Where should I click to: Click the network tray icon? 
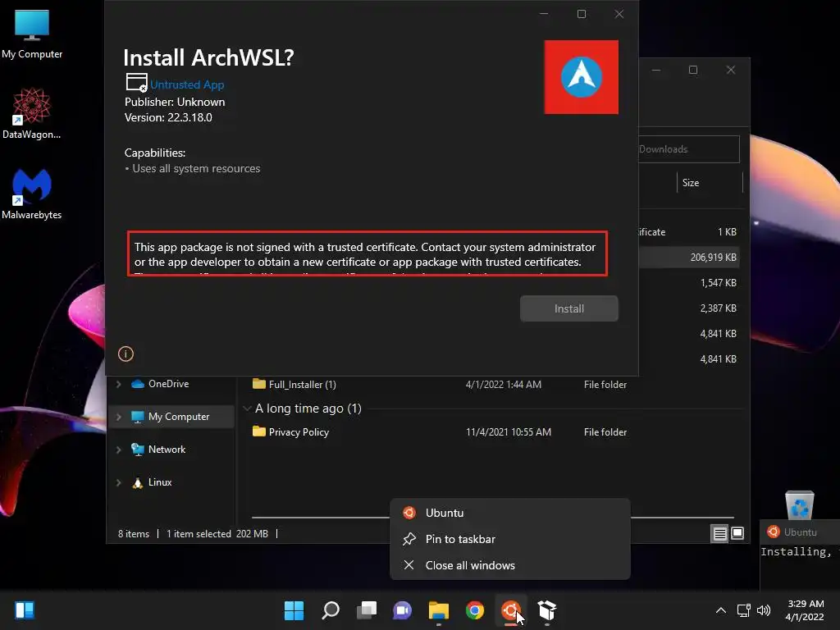tap(743, 610)
